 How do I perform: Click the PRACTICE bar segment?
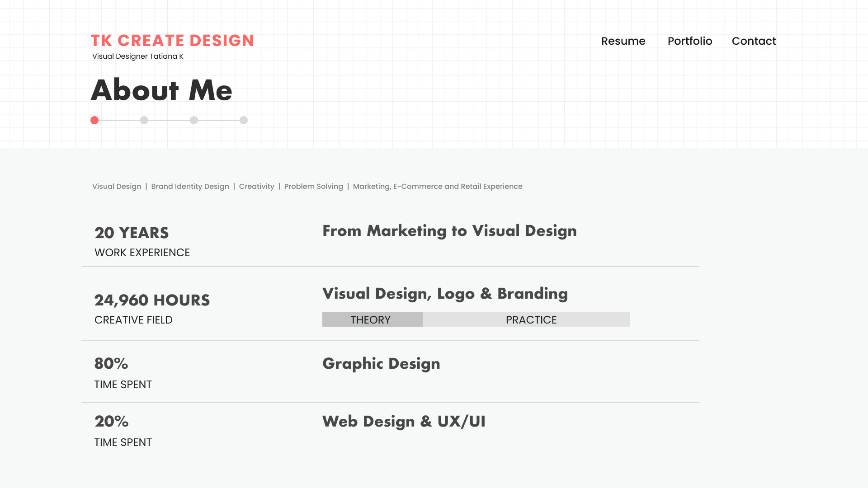click(526, 319)
